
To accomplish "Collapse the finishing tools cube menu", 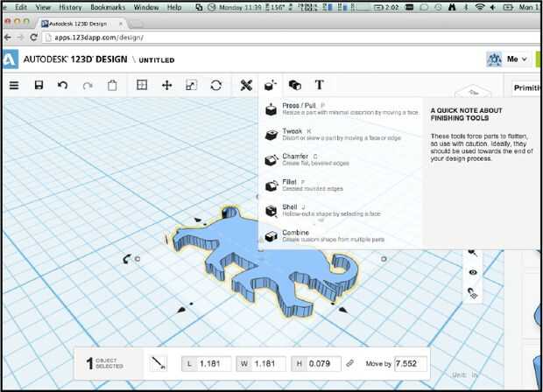I will [271, 85].
